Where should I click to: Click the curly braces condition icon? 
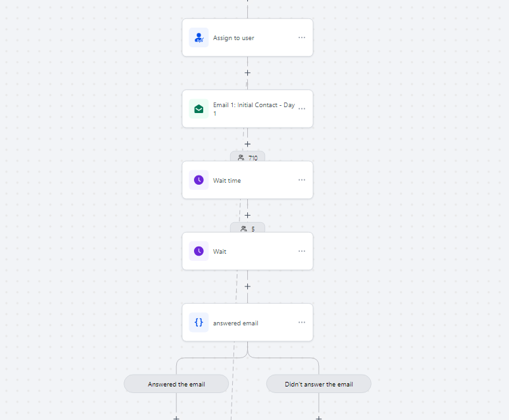point(199,322)
